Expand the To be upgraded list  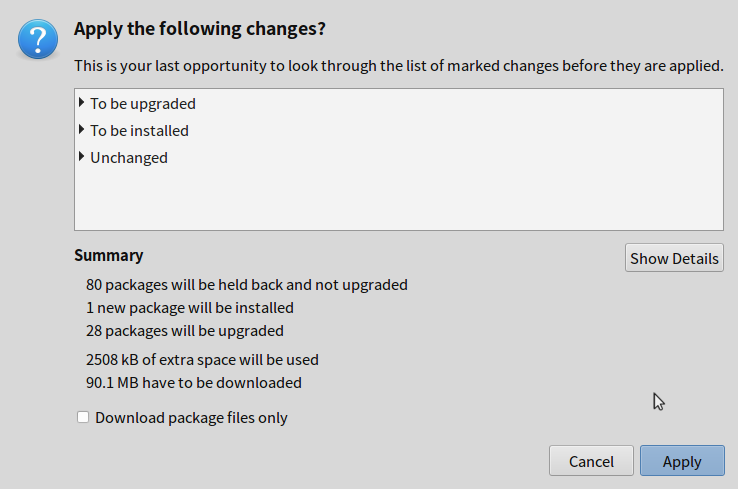(x=81, y=102)
